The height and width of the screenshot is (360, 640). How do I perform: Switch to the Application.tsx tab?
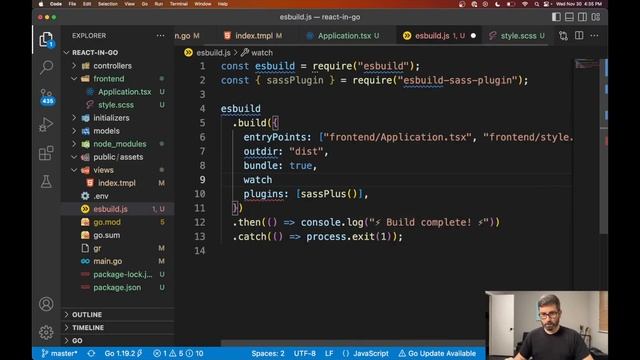(x=344, y=36)
